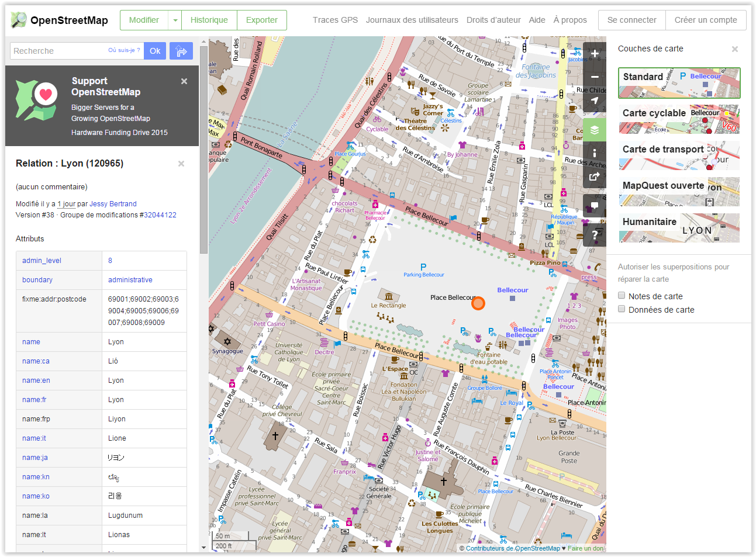Click the sidebar scrollbar down arrow

(x=203, y=548)
